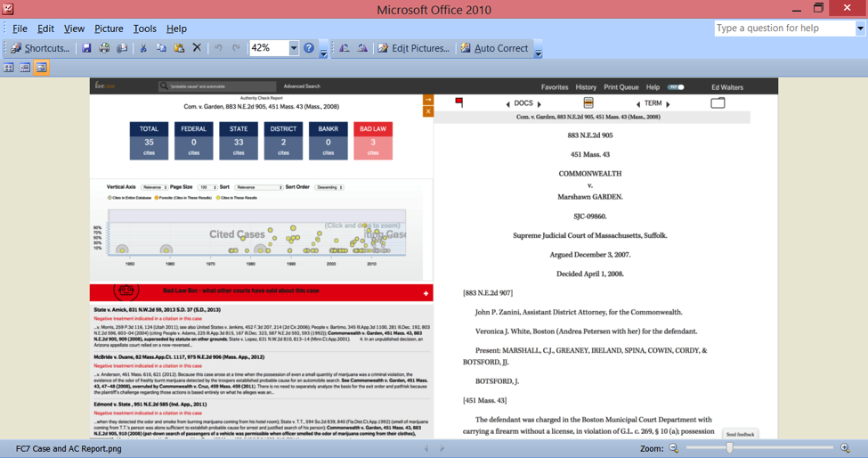
Task: Open the Page Size 100 dropdown
Action: (207, 188)
